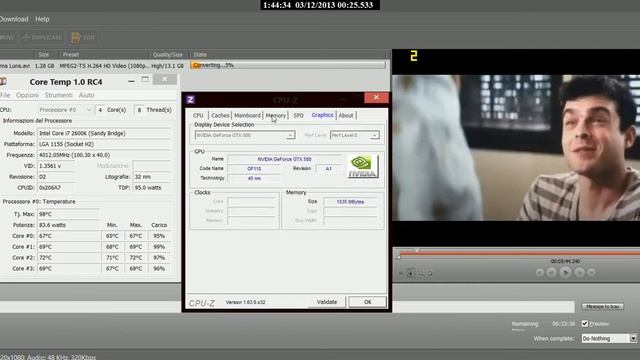Open the 'When complete' Do Nothing dropdown
This screenshot has height=360, width=640.
tap(609, 338)
